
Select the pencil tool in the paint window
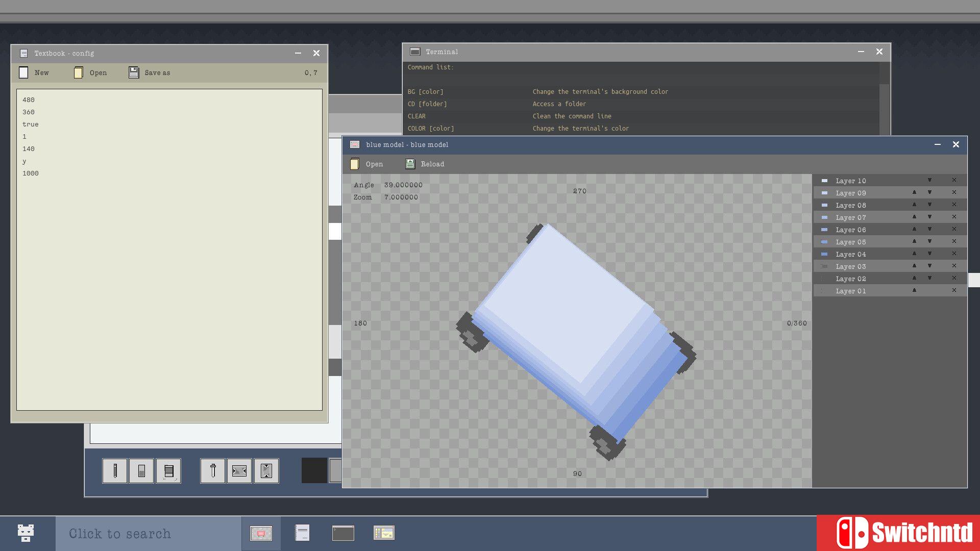[x=115, y=470]
